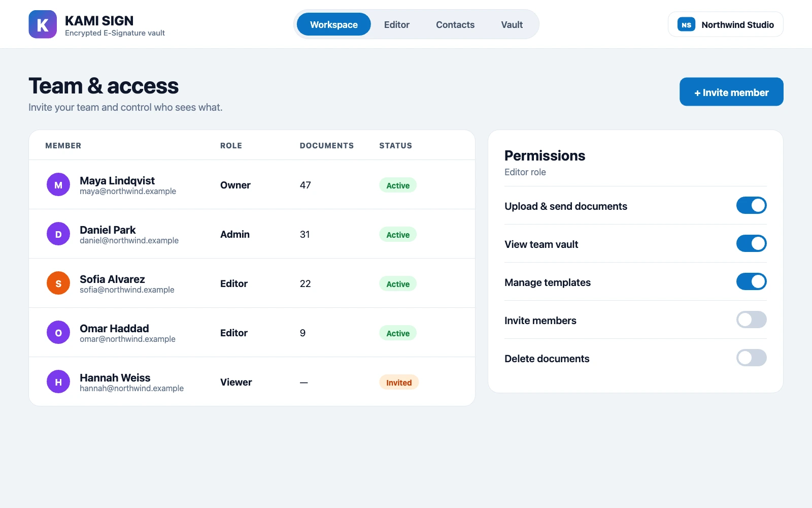Click the Permissions panel heading
Screen dimensions: 812x508
pyautogui.click(x=545, y=155)
